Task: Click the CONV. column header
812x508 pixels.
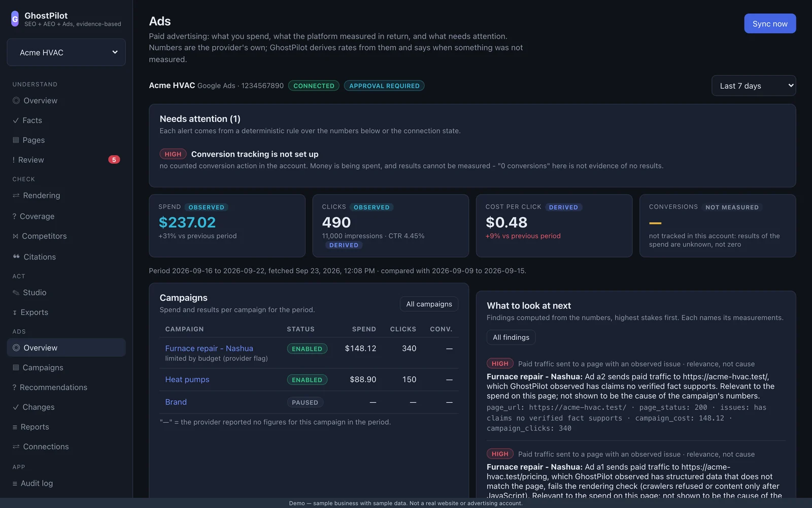Action: coord(441,329)
